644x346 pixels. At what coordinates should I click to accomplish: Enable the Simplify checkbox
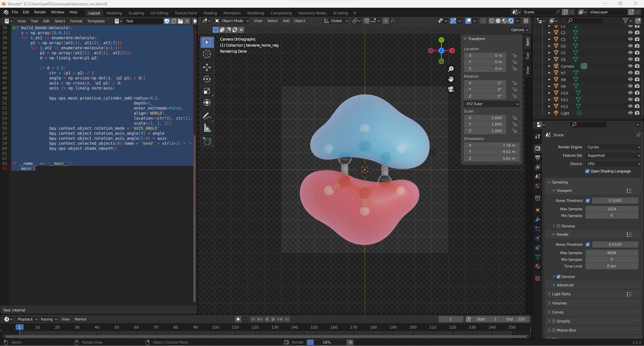click(554, 321)
